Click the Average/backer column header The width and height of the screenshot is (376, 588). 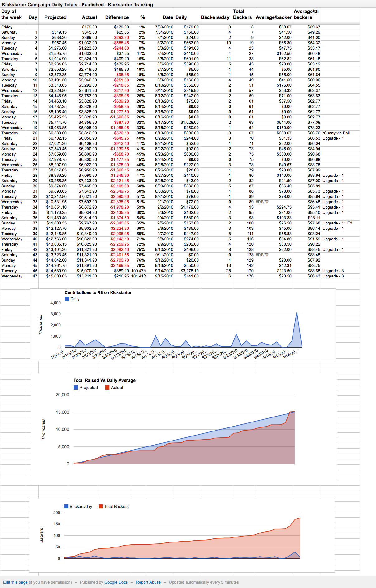click(274, 17)
